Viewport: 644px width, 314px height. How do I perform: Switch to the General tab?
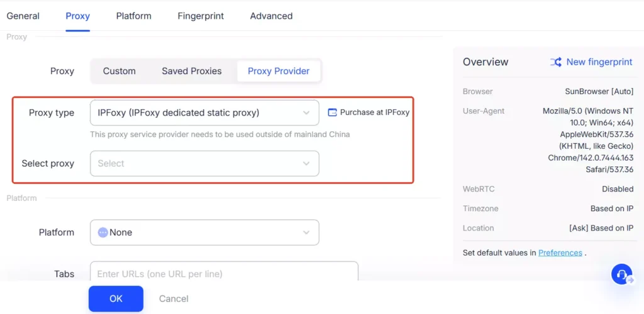click(23, 16)
